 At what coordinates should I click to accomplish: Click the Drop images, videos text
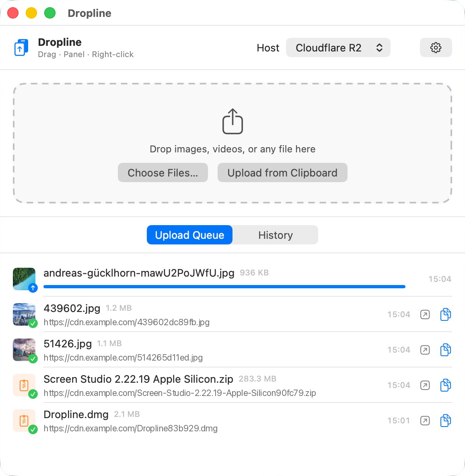click(232, 149)
